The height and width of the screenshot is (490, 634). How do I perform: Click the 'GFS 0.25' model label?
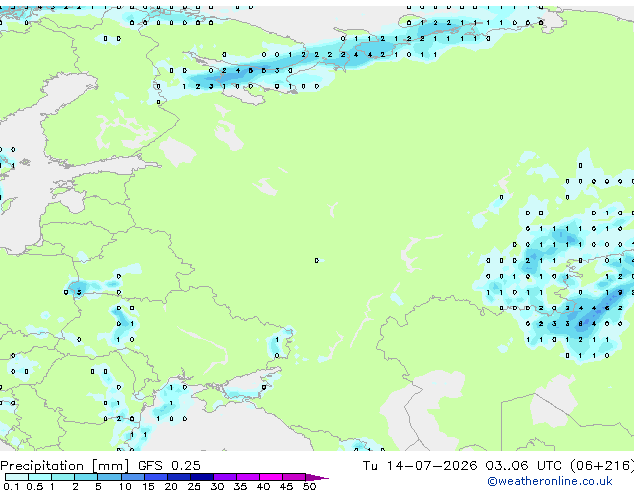tap(169, 466)
